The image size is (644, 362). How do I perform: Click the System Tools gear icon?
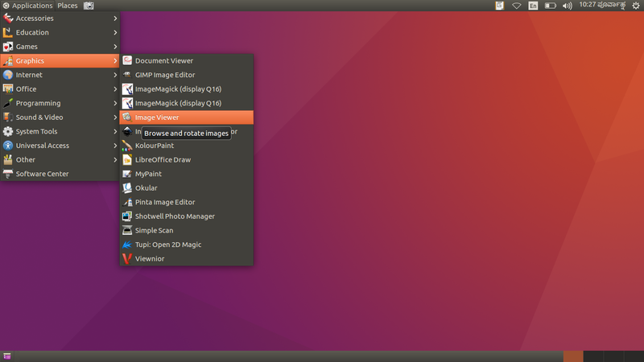(8, 131)
